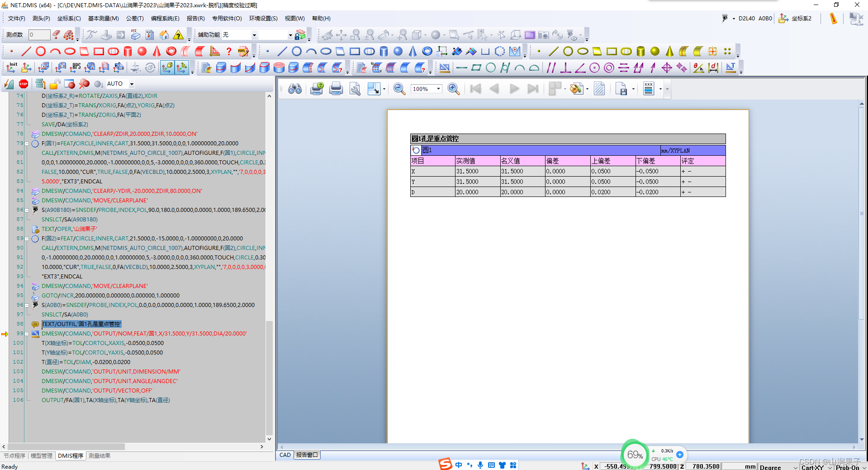868x470 pixels.
Task: Collapse the tree node at line 99
Action: (x=27, y=334)
